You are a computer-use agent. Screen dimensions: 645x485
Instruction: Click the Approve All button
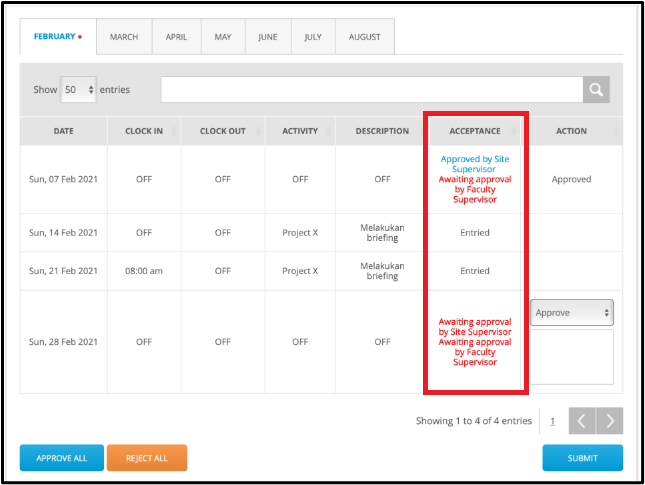[62, 458]
